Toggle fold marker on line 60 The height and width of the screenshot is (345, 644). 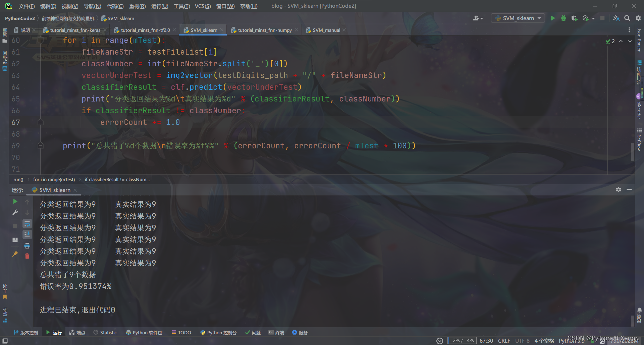41,40
